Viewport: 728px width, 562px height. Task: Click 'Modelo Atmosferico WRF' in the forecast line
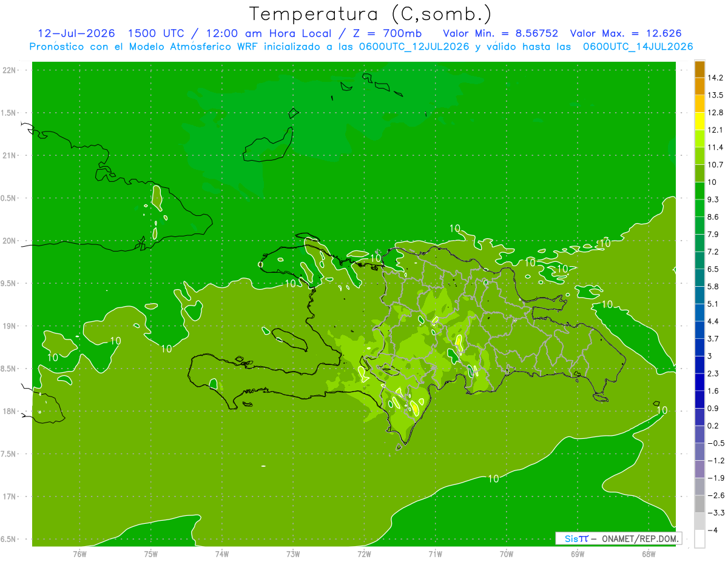tap(192, 47)
